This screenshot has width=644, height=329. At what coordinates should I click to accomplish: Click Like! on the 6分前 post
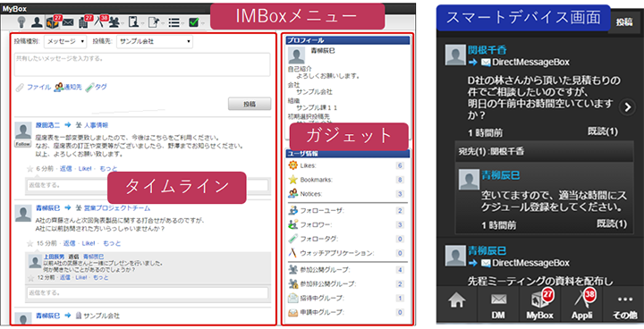click(85, 168)
